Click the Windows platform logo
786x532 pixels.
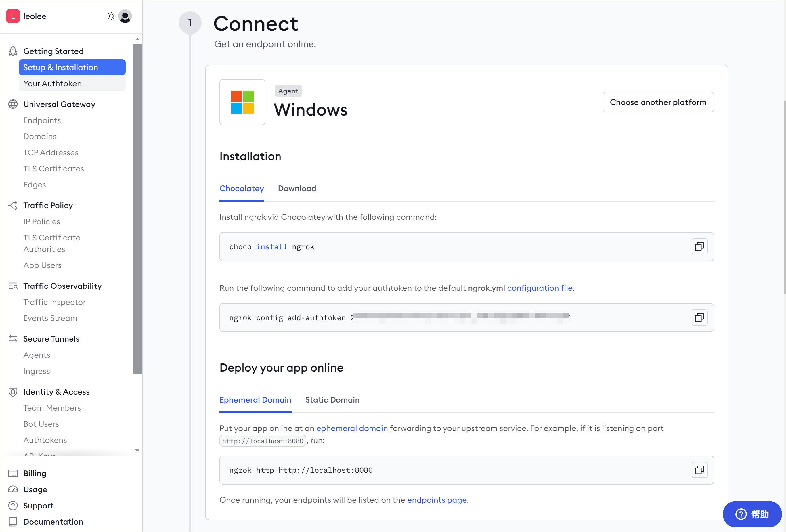[x=242, y=102]
